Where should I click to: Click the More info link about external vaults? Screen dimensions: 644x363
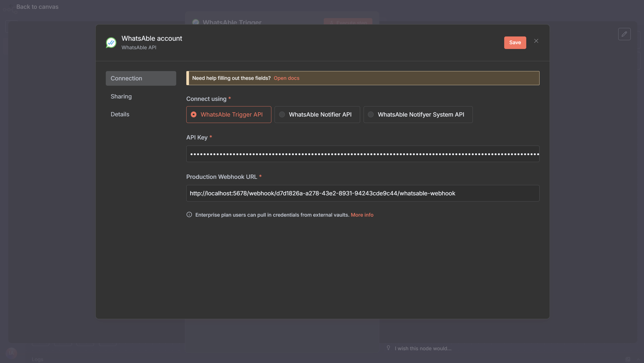362,215
